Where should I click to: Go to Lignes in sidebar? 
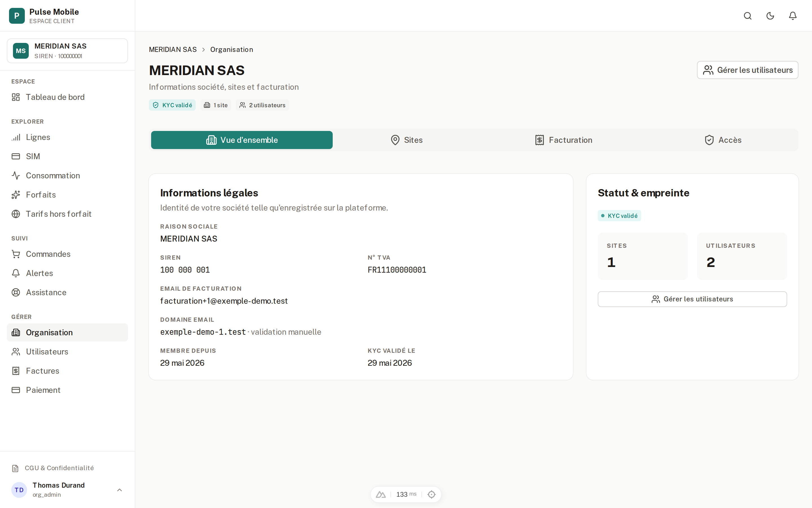(x=67, y=137)
